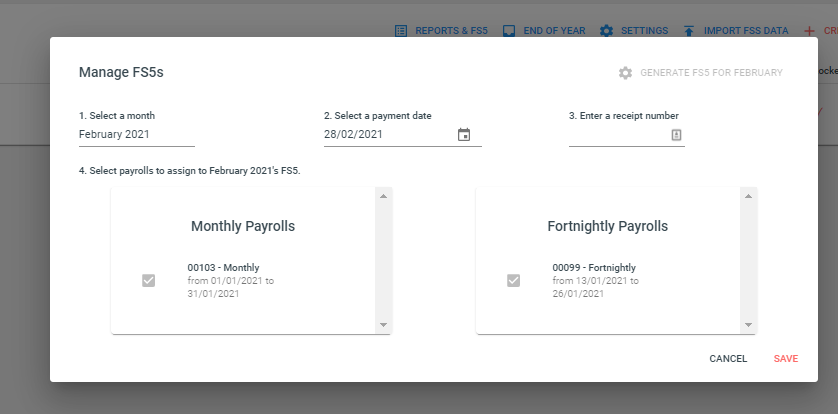Click the Reports & FS5 list icon

point(401,31)
